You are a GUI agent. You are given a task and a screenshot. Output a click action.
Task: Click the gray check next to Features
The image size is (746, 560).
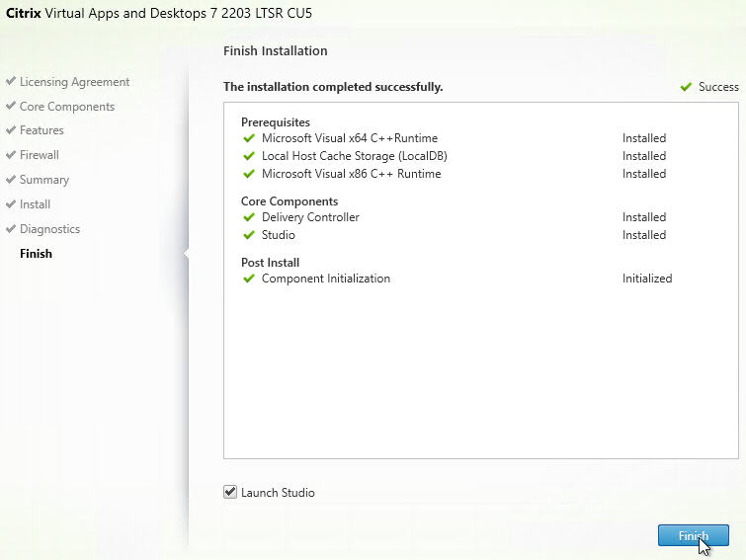click(x=11, y=129)
